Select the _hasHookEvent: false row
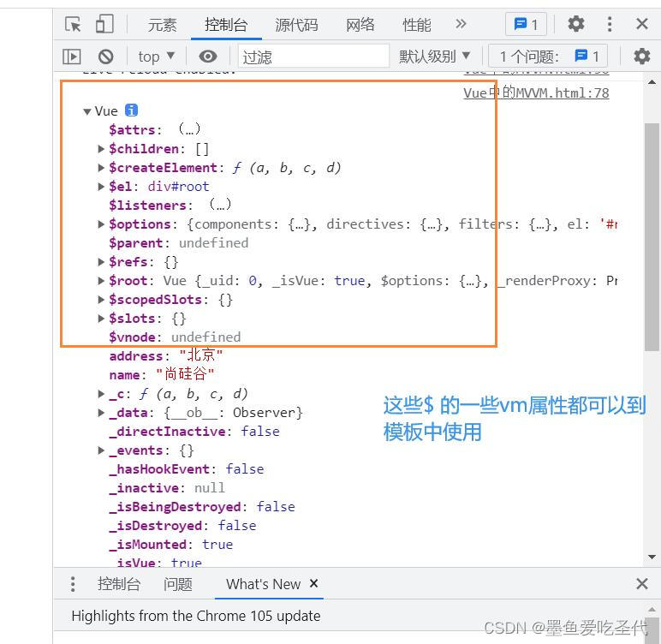Image resolution: width=661 pixels, height=644 pixels. tap(187, 469)
